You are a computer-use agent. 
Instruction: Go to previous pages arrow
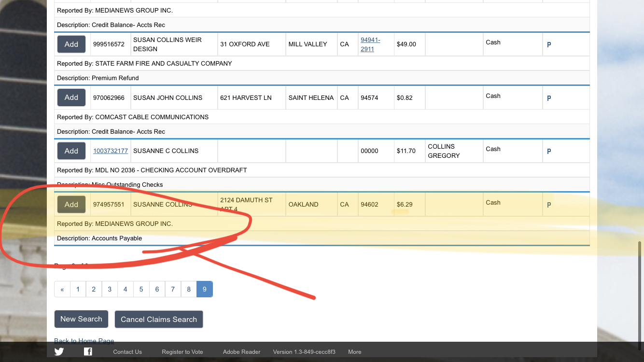point(62,289)
